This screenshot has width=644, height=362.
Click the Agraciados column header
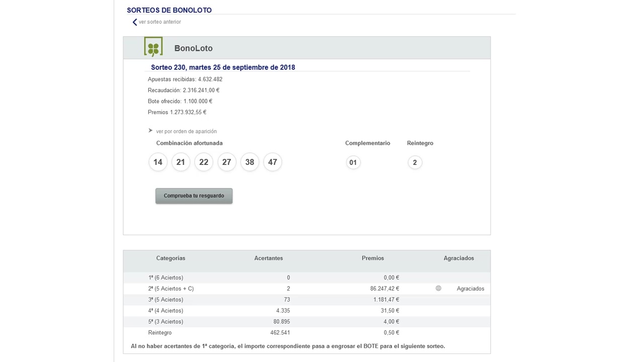[459, 258]
